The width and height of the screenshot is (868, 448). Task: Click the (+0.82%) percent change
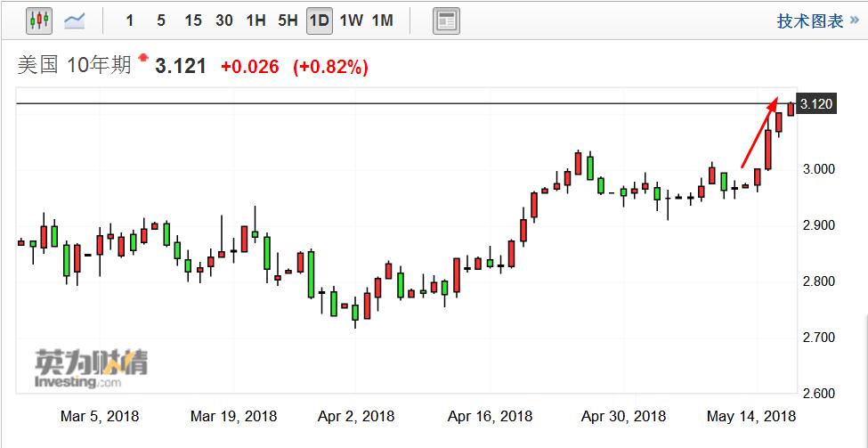(x=331, y=68)
